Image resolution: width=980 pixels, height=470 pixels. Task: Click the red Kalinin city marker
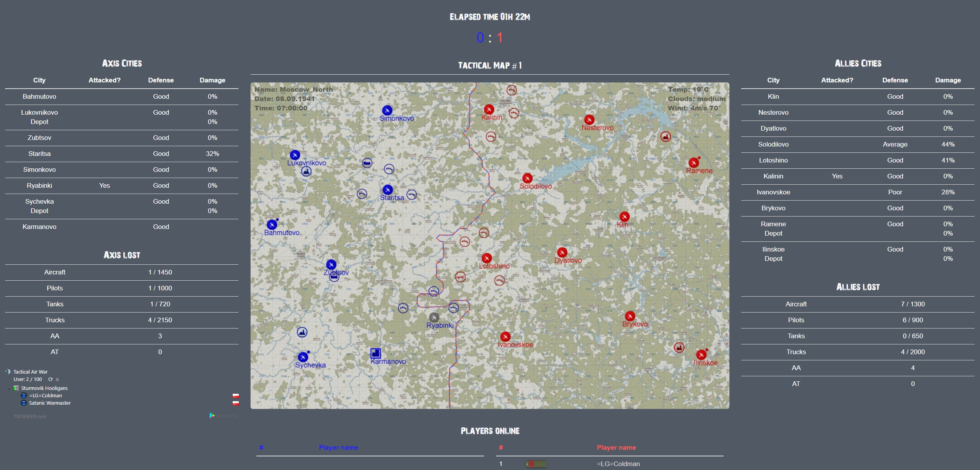coord(489,109)
